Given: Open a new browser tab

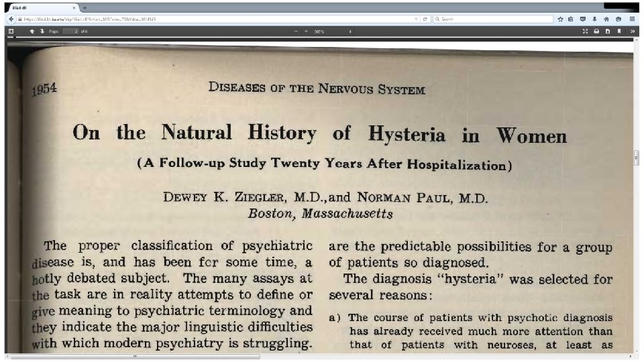Looking at the screenshot, I should point(85,8).
